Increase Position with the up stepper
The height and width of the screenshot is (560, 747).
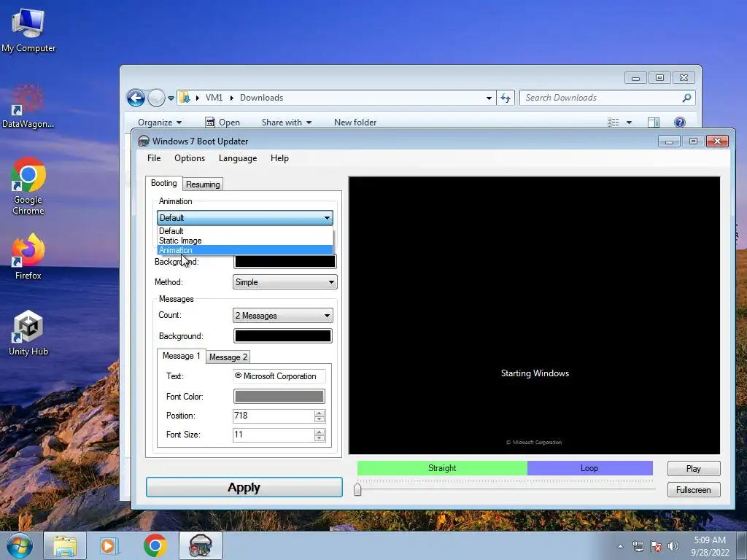click(x=320, y=413)
